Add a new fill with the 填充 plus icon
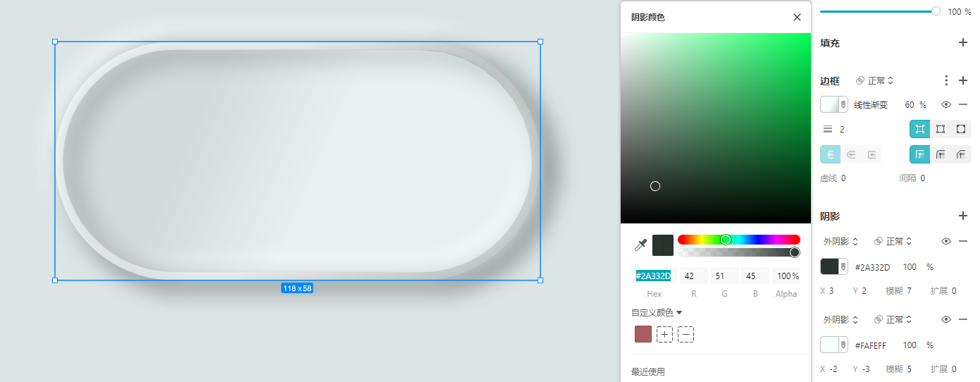This screenshot has width=980, height=382. coord(963,42)
